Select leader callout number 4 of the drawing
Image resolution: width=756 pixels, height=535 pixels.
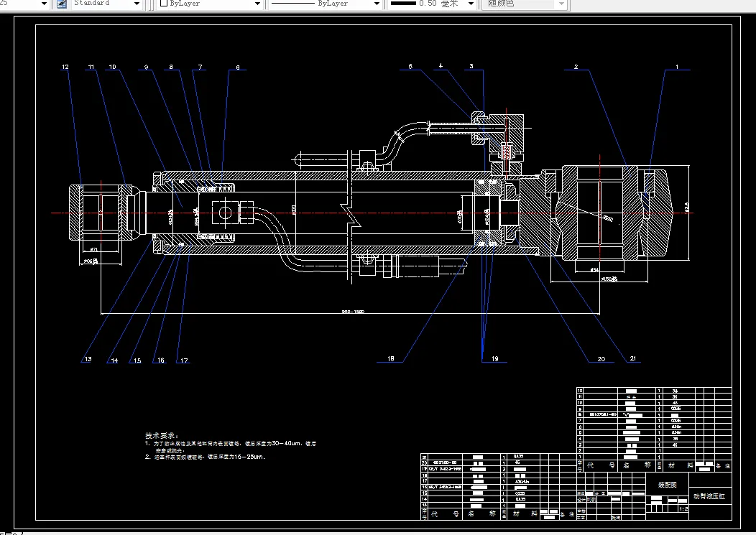441,66
